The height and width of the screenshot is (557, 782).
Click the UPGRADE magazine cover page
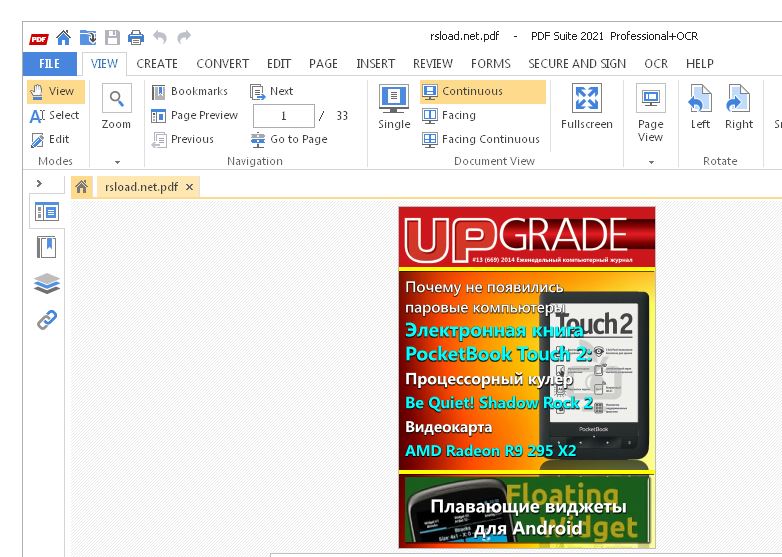pos(527,377)
